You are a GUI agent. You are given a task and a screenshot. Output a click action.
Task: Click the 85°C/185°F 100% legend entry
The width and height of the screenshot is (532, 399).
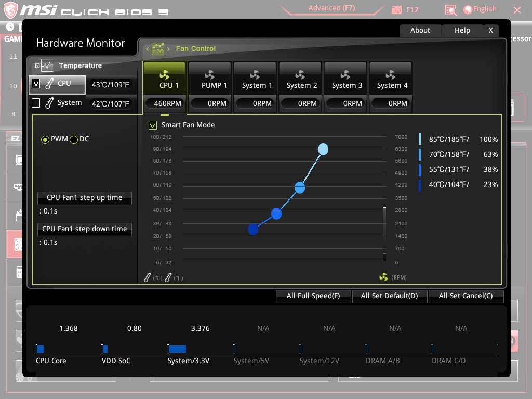click(458, 139)
